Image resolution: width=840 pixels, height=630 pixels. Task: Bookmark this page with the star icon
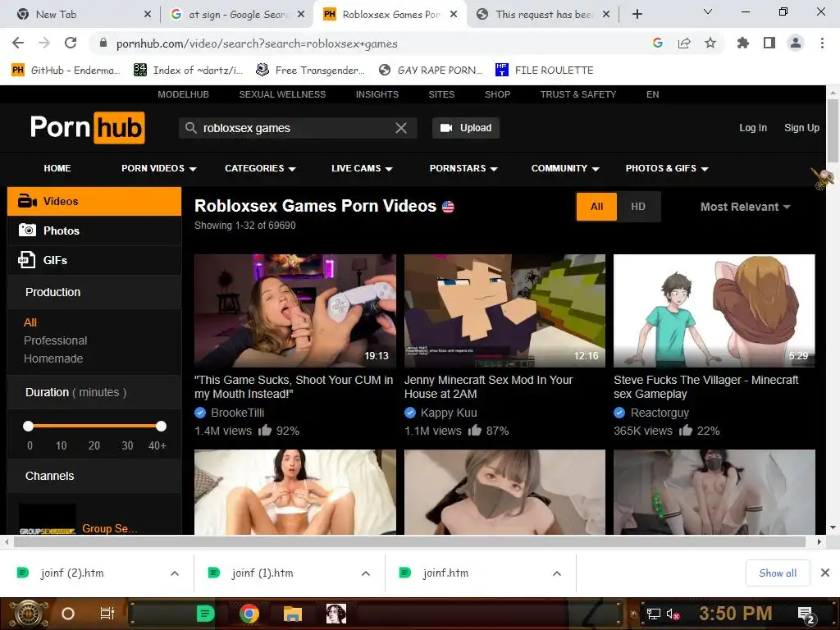(x=710, y=43)
